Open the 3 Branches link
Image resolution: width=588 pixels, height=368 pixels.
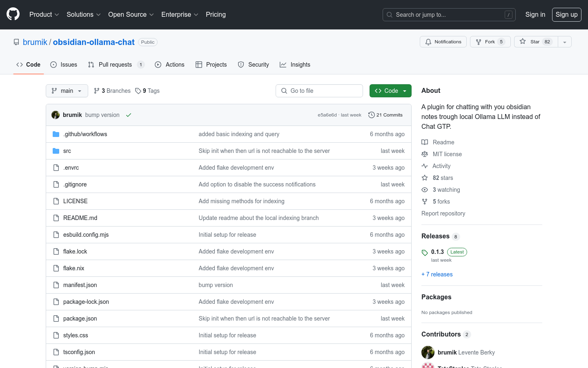(112, 91)
